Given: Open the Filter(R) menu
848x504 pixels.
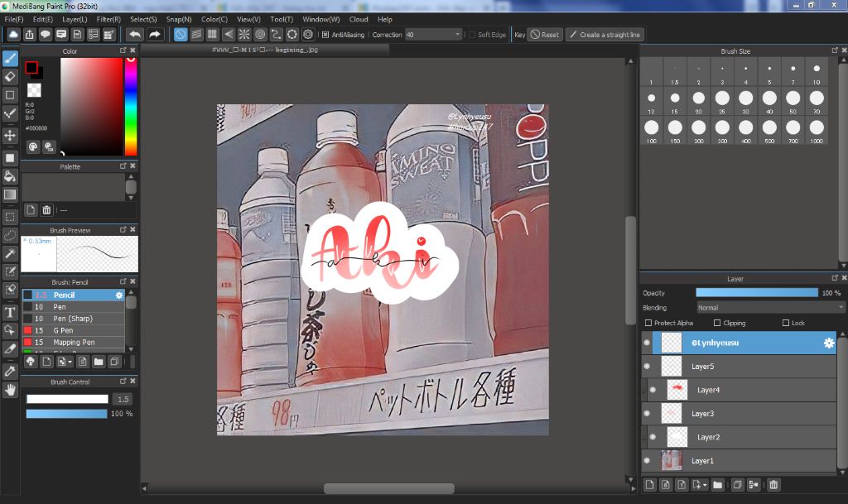Looking at the screenshot, I should coord(108,19).
